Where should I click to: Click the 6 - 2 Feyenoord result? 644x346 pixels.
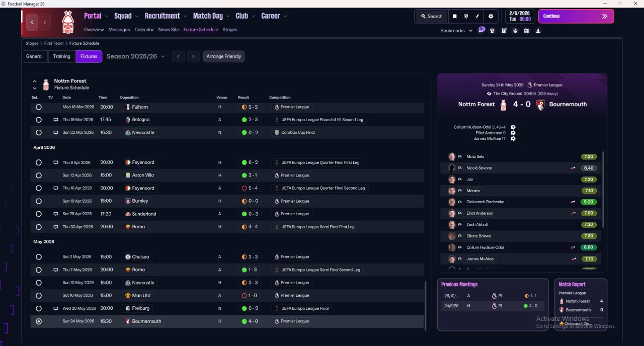coord(250,162)
